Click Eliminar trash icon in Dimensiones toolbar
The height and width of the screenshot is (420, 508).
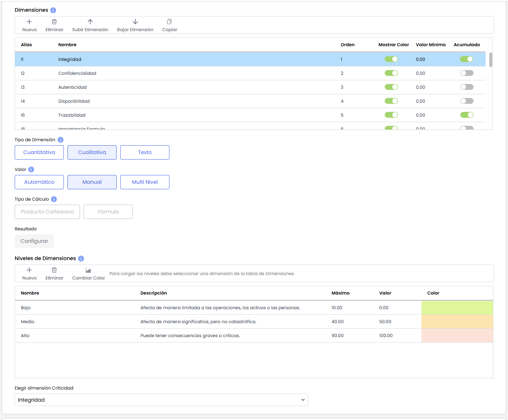coord(54,22)
